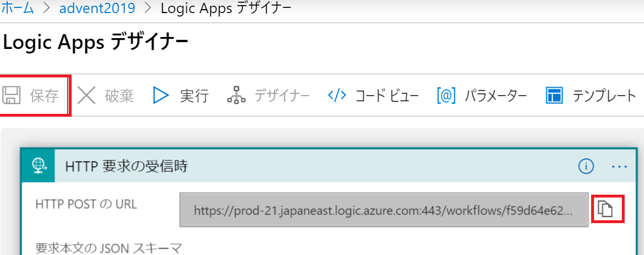Click the [@] Parameters icon
The height and width of the screenshot is (255, 644).
point(446,96)
